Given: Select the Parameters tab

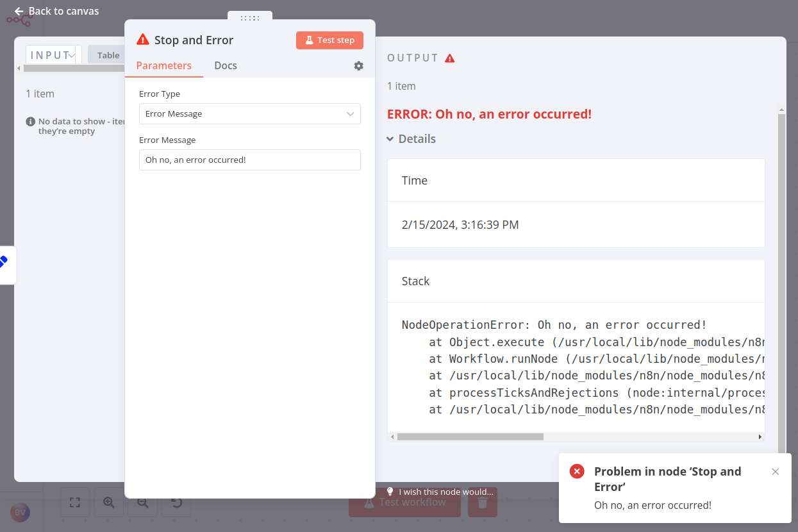Looking at the screenshot, I should [x=164, y=65].
